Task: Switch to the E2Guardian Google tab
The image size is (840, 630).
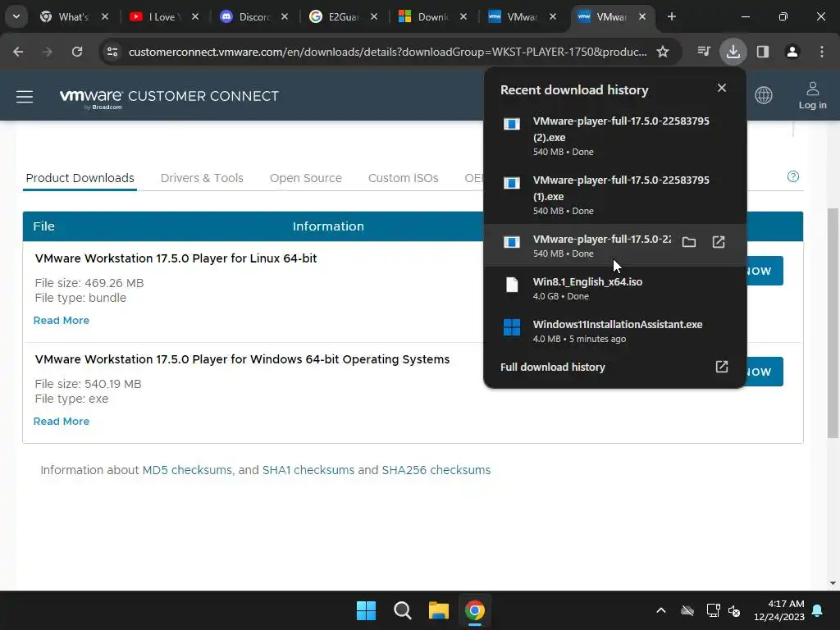Action: 342,17
